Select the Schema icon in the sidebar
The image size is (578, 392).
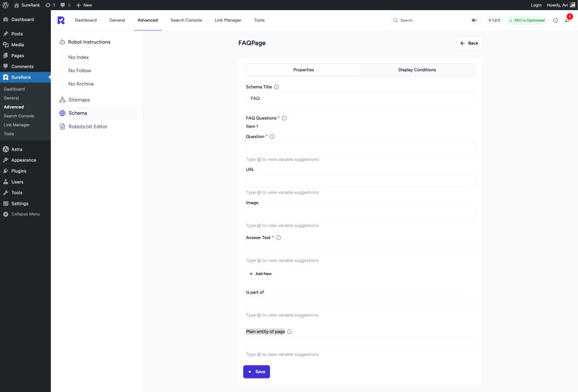(x=62, y=113)
